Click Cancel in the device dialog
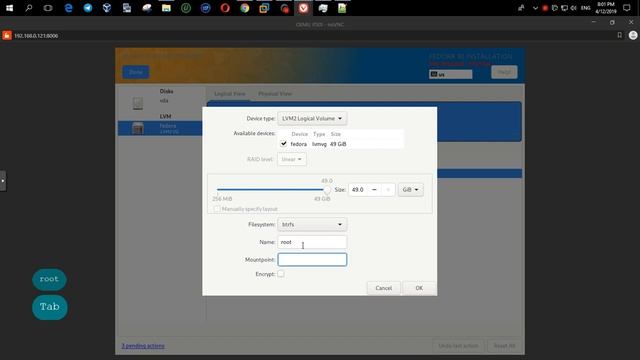Image resolution: width=640 pixels, height=360 pixels. point(383,288)
